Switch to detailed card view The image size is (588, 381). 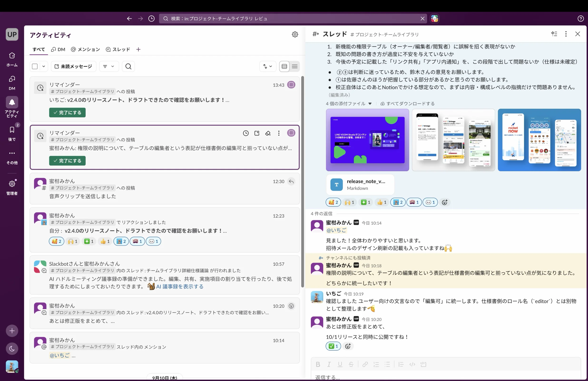(x=284, y=66)
